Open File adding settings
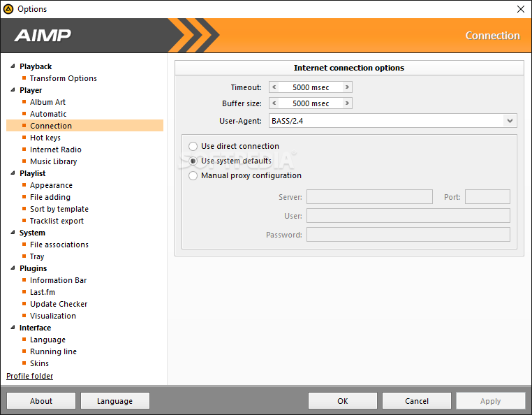 click(50, 197)
